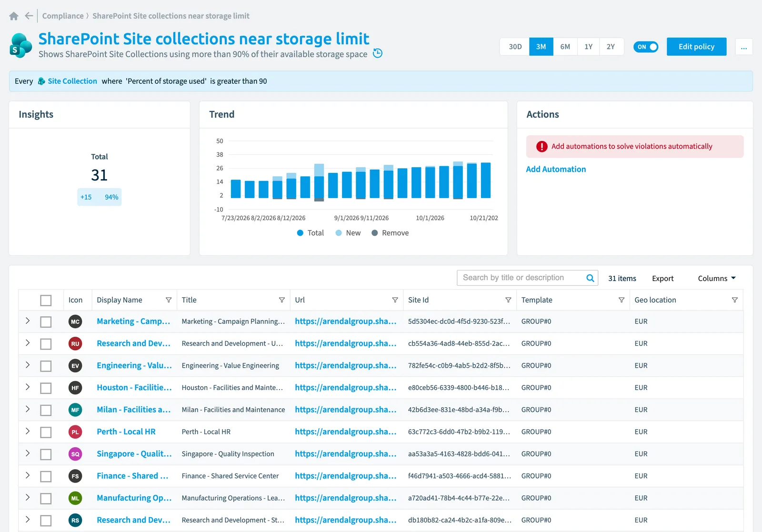Screen dimensions: 762x532
Task: Expand the Milan - Facilities row
Action: 28,409
